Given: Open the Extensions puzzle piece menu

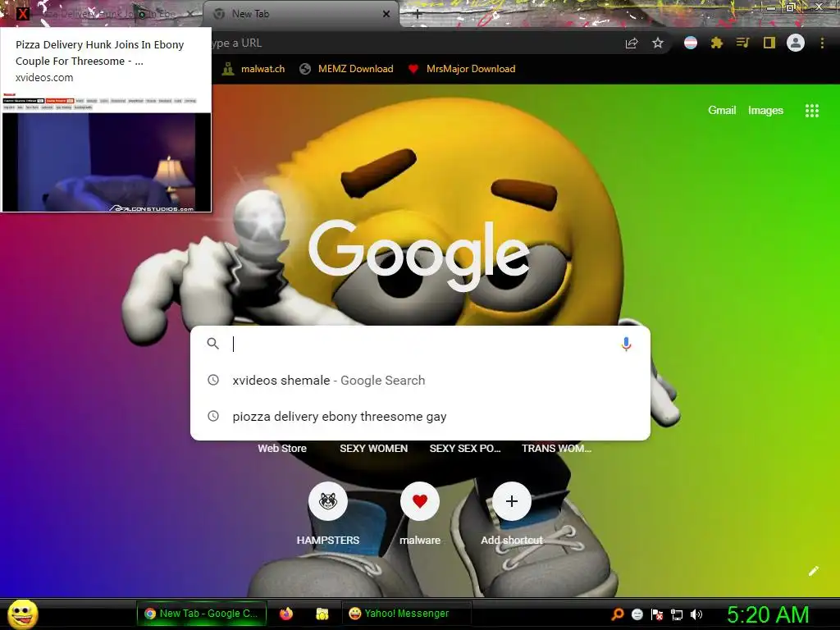Looking at the screenshot, I should coord(717,43).
